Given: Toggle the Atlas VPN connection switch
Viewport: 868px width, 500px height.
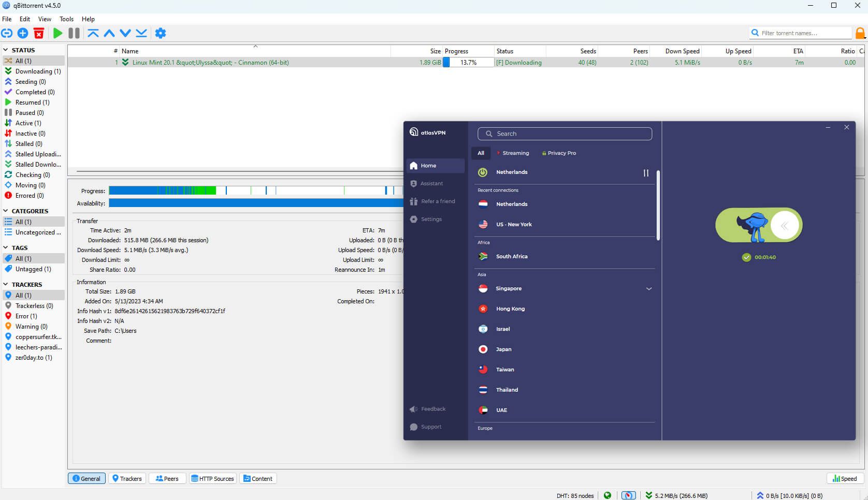Looking at the screenshot, I should click(x=759, y=225).
